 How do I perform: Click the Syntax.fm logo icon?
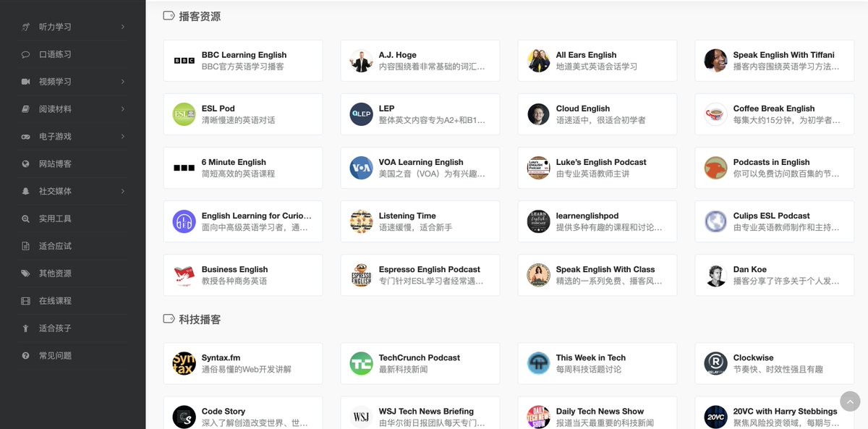(x=184, y=363)
